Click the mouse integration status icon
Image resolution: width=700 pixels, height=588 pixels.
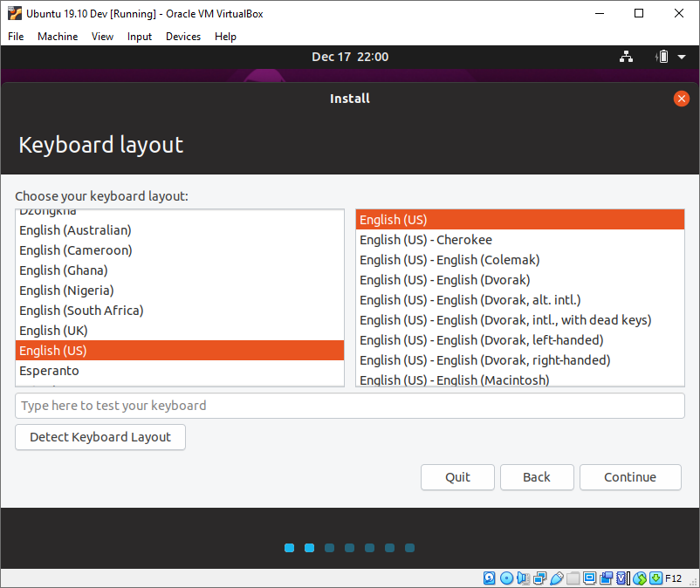640,578
